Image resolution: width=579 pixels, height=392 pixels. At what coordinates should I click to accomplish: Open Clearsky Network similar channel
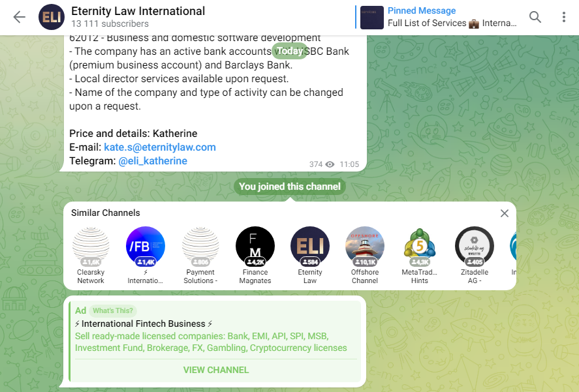click(91, 255)
